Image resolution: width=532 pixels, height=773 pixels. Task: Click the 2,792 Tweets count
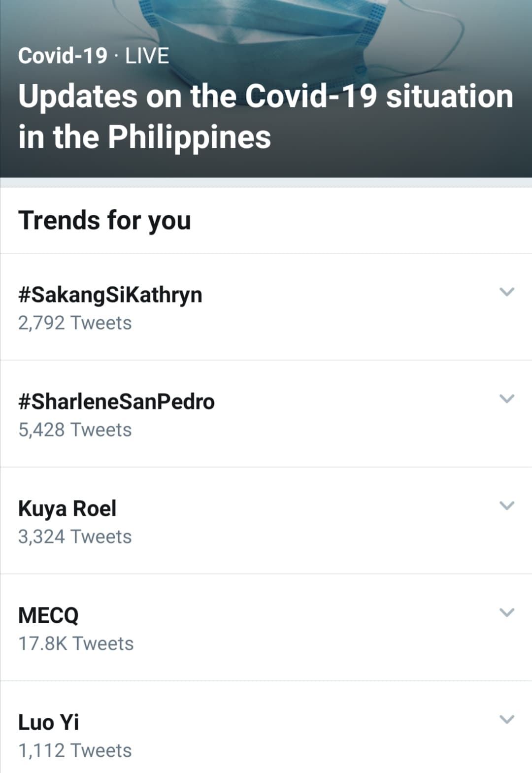pyautogui.click(x=75, y=323)
